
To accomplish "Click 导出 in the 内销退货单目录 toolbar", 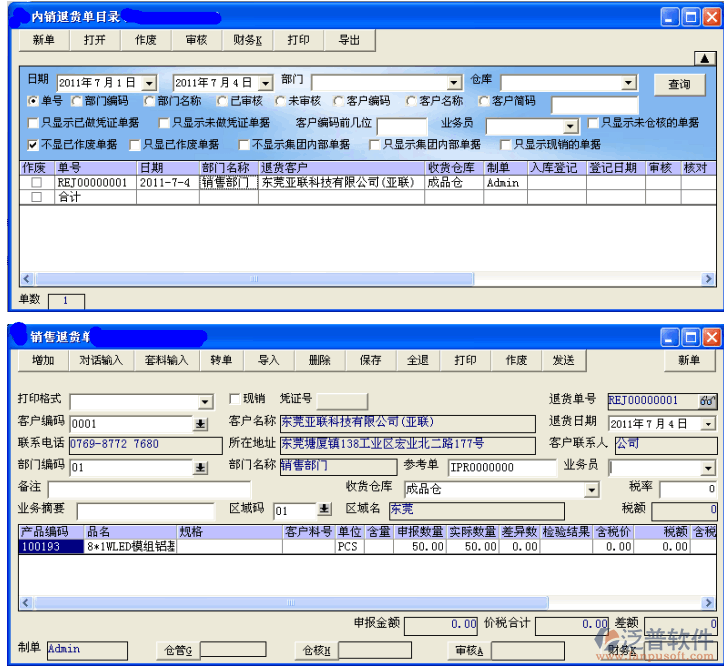I will [x=349, y=40].
